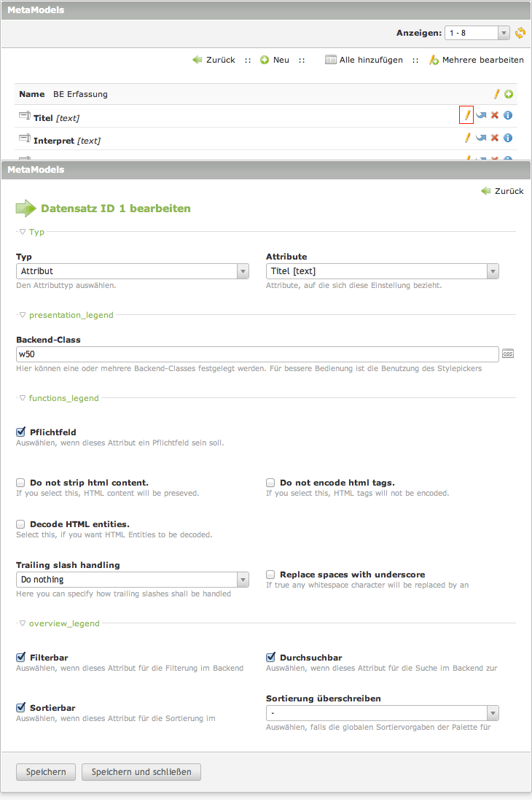Click Alle hinzufügen in the list toolbar

pyautogui.click(x=364, y=60)
